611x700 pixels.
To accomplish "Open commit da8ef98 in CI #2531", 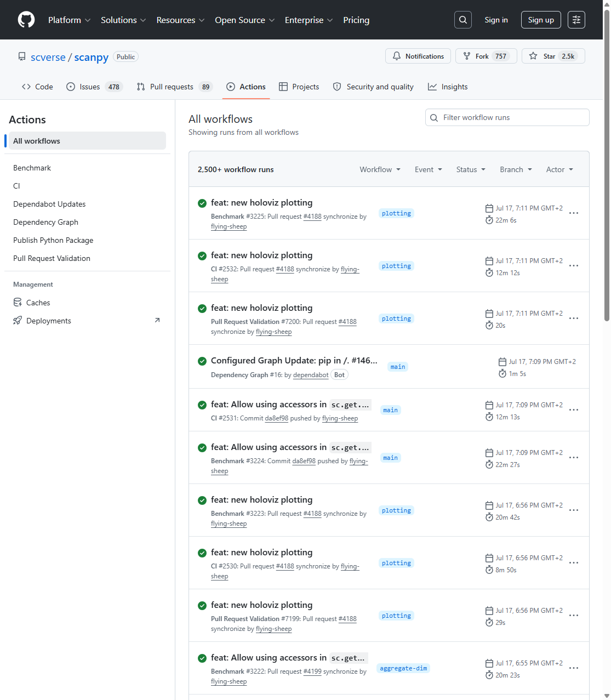I will [276, 418].
